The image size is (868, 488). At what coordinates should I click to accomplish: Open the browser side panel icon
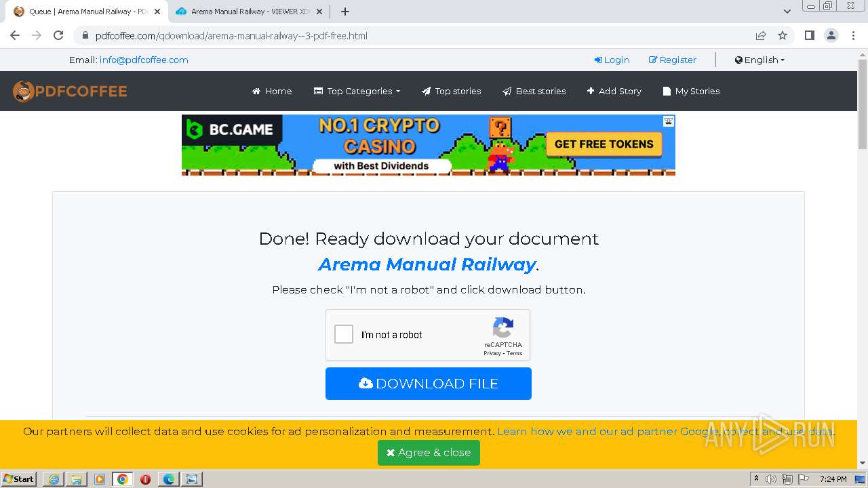point(810,36)
